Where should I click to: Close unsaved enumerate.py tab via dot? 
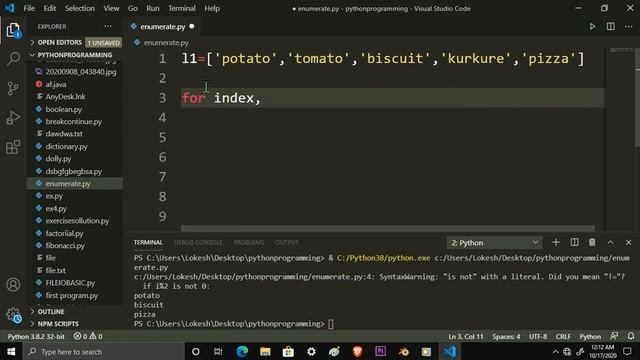(192, 27)
